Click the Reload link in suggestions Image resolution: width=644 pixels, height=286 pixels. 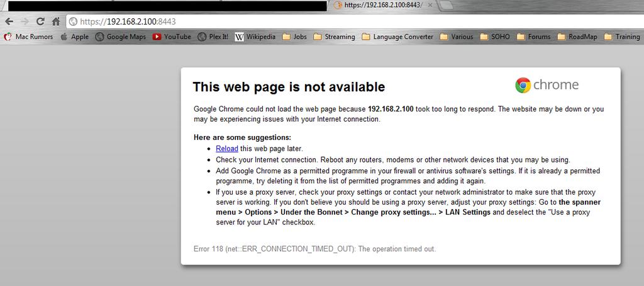(x=226, y=149)
